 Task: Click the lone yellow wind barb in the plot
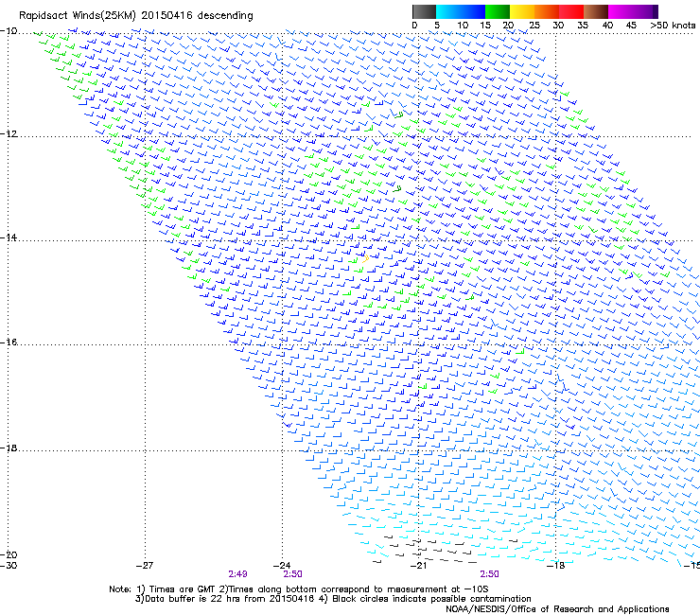coord(366,257)
